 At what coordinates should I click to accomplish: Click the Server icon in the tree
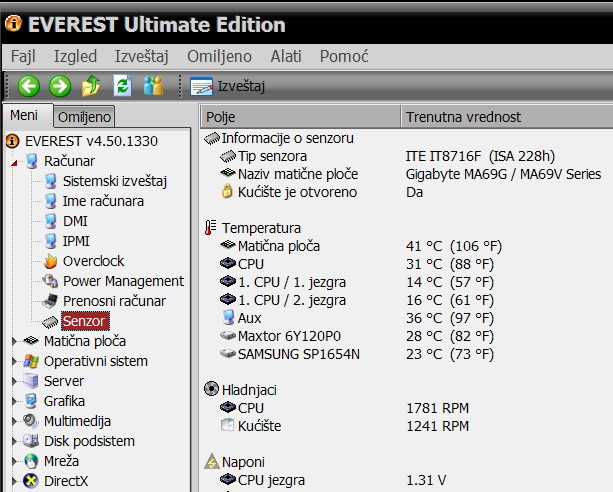click(31, 381)
